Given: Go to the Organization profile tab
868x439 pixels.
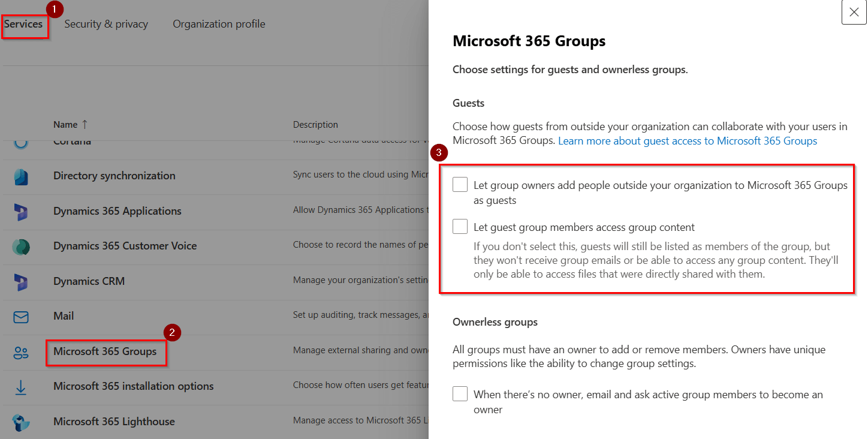Looking at the screenshot, I should 219,25.
